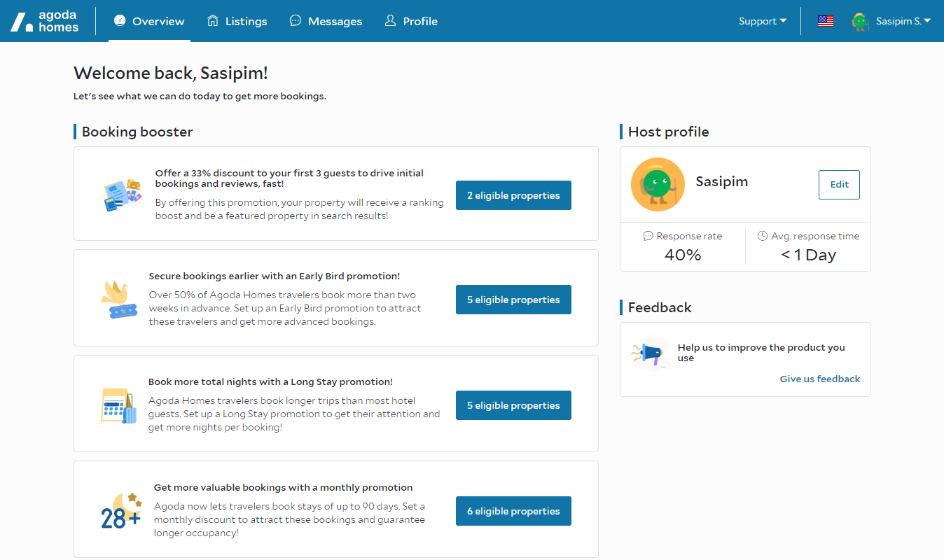Viewport: 944px width, 560px height.
Task: Click the feedback megaphone icon
Action: tap(649, 353)
